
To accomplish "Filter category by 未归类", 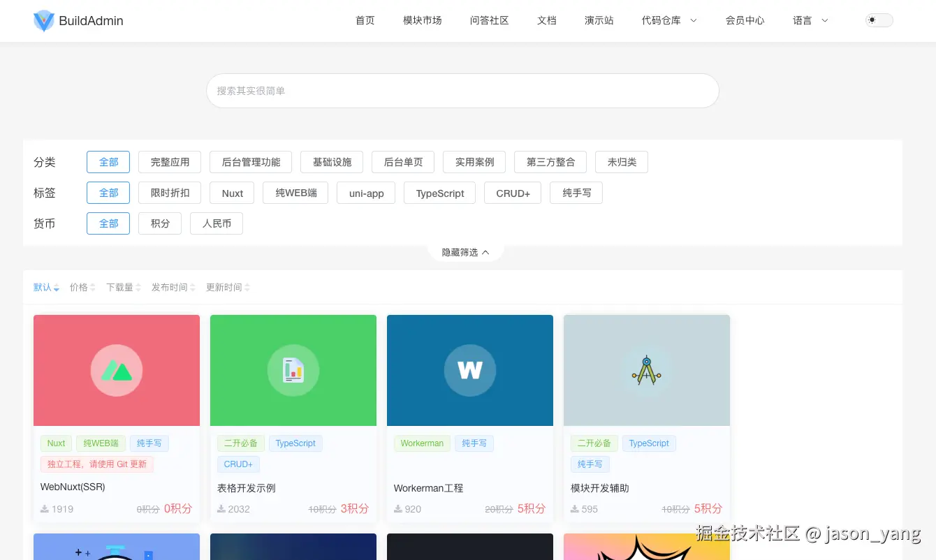I will coord(622,162).
